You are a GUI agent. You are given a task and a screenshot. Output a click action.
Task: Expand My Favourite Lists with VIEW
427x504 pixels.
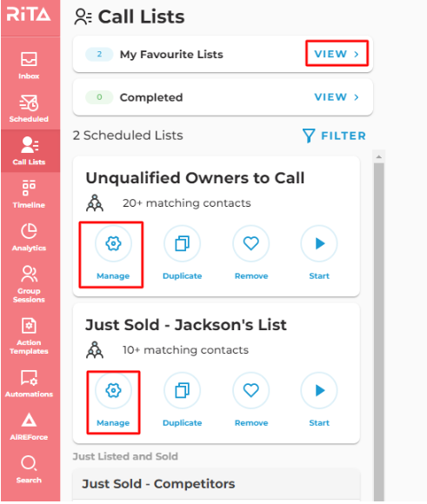point(337,54)
